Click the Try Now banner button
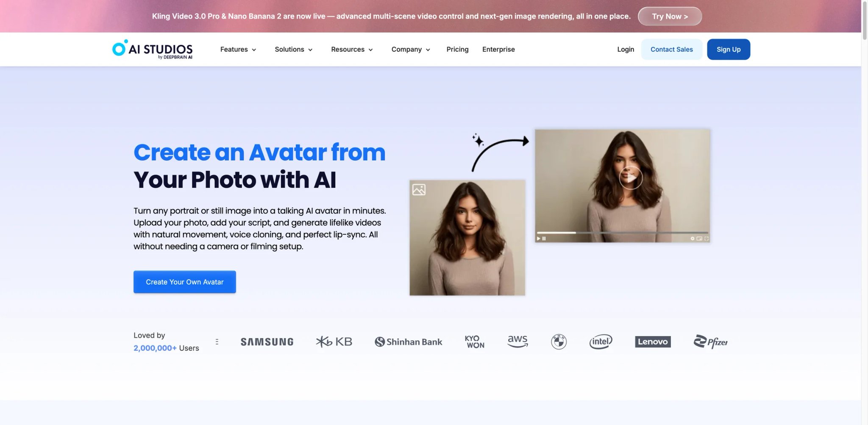The image size is (868, 425). coord(670,16)
